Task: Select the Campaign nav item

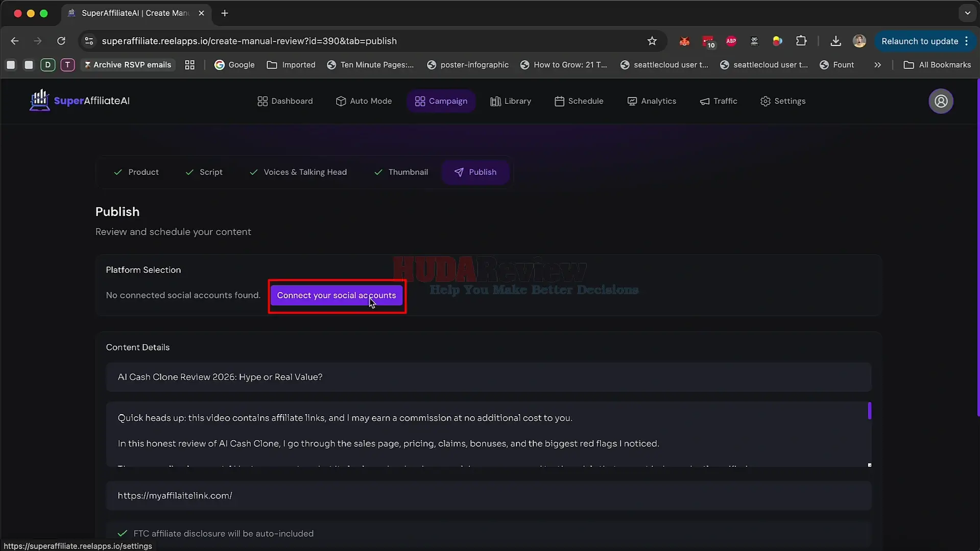Action: [x=441, y=101]
